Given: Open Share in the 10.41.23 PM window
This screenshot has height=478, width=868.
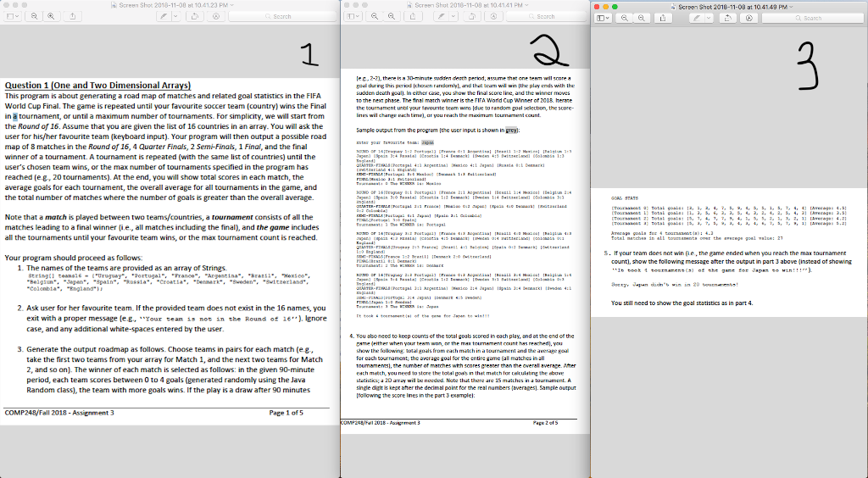Looking at the screenshot, I should [73, 17].
